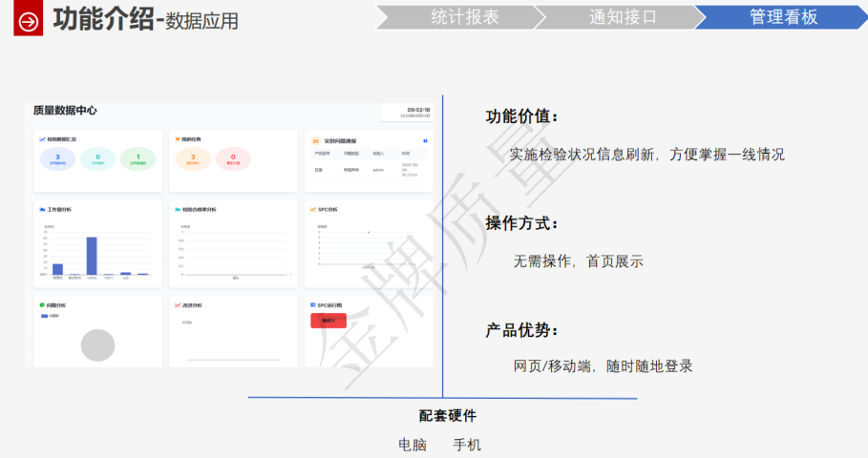
Task: Click the 检验合格率分析 panel icon
Action: coord(178,208)
